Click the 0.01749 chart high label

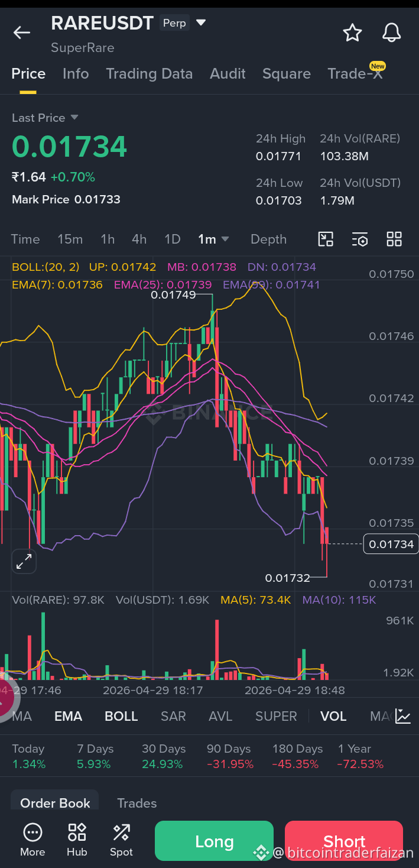[173, 294]
